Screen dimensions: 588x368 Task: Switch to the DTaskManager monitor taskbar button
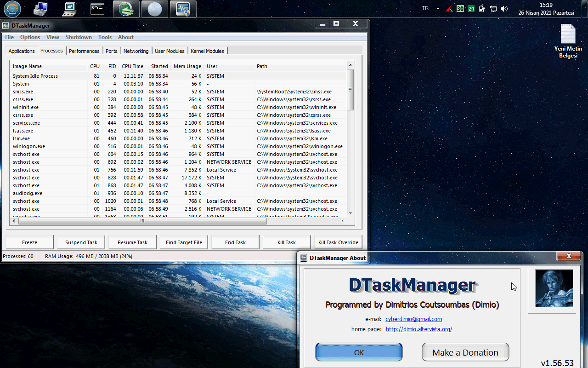click(183, 9)
